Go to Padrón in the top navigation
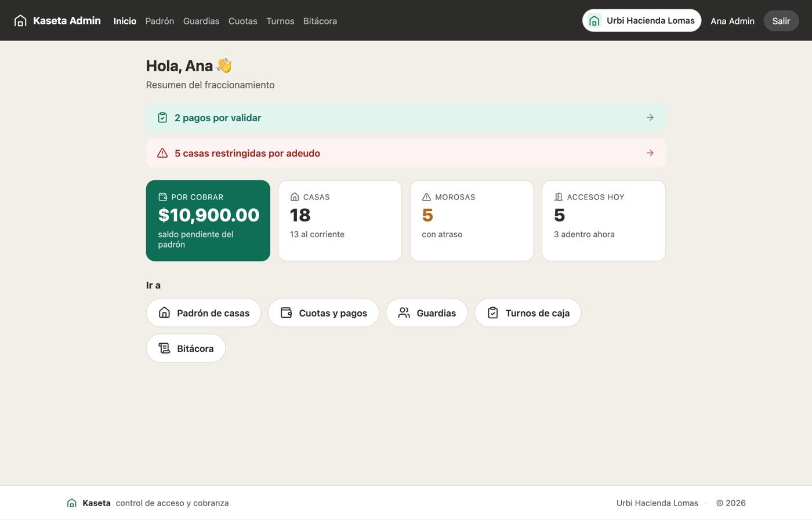The height and width of the screenshot is (520, 812). [159, 21]
